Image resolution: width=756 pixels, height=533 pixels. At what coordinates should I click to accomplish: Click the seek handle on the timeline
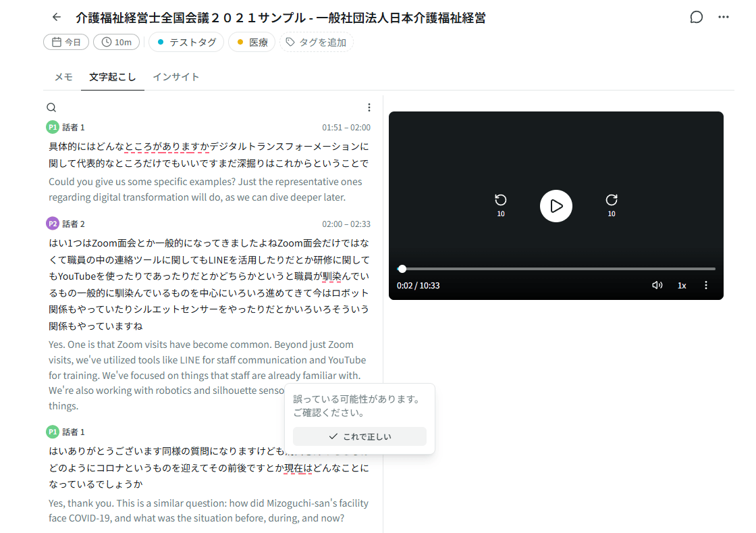[x=402, y=269]
